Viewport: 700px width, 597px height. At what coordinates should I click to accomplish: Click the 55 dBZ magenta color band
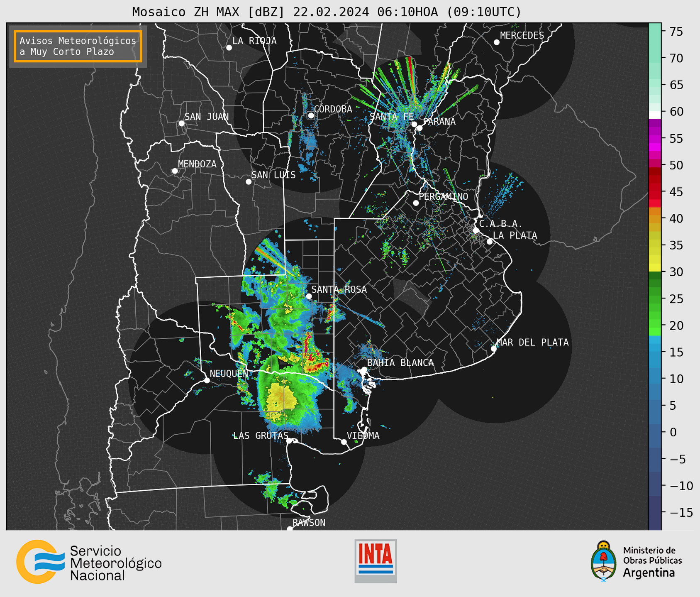pos(655,139)
